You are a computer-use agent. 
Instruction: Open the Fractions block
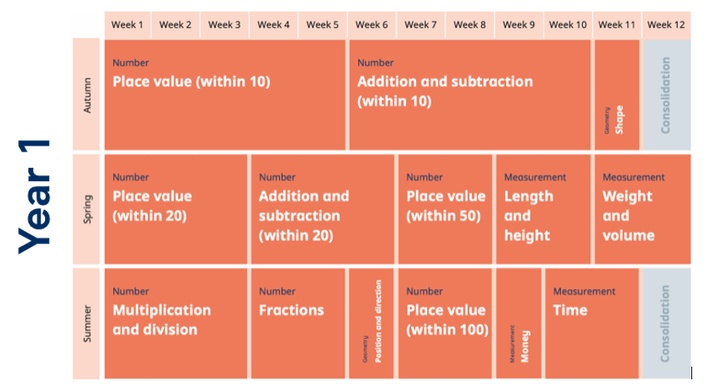[298, 323]
